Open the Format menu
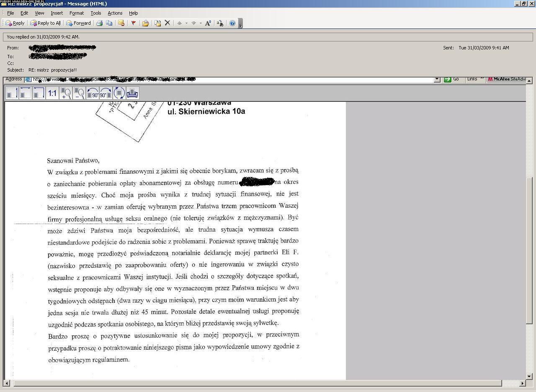This screenshot has width=536, height=392. [x=77, y=13]
